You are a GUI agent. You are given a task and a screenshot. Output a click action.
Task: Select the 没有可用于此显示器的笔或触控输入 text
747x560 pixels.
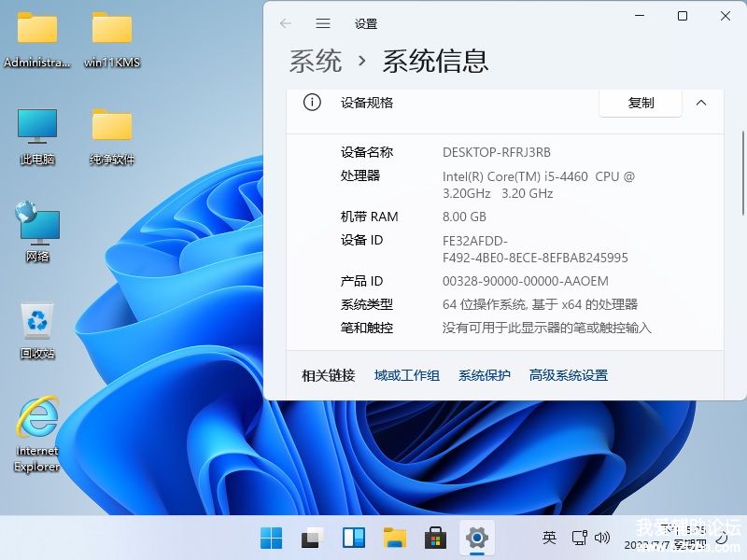click(546, 328)
